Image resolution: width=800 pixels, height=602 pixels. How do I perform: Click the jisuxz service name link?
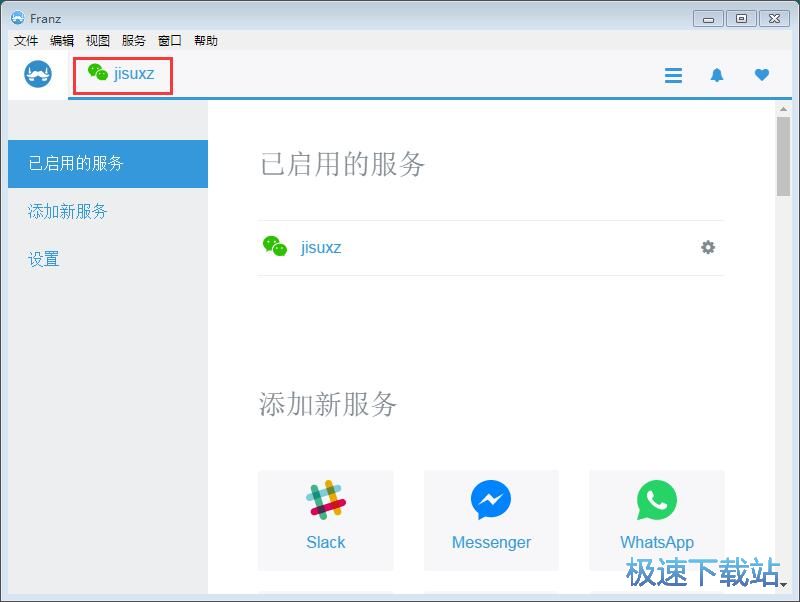320,247
